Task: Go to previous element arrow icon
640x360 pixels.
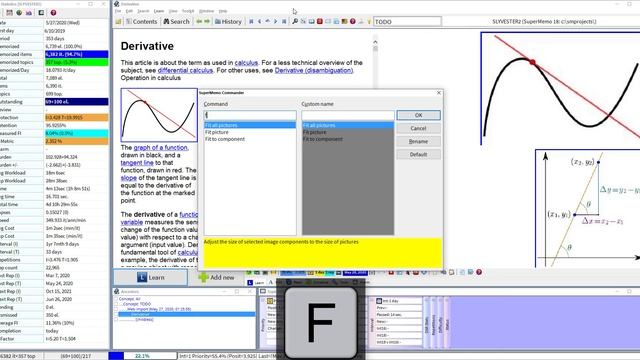Action: coord(260,22)
